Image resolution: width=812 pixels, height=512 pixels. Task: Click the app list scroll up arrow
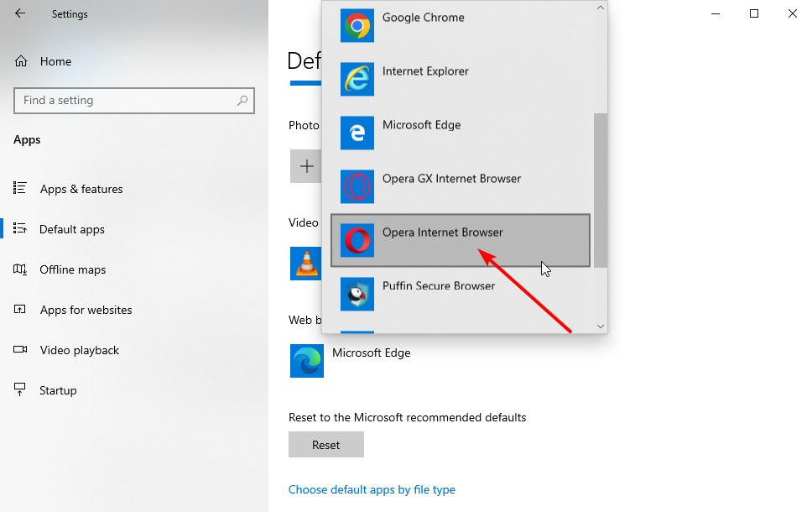pyautogui.click(x=601, y=8)
